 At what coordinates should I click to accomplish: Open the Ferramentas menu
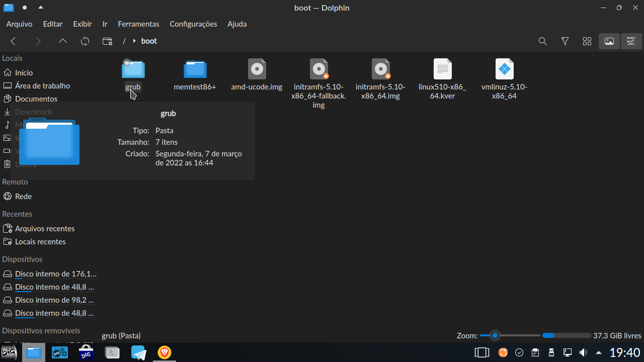click(138, 24)
